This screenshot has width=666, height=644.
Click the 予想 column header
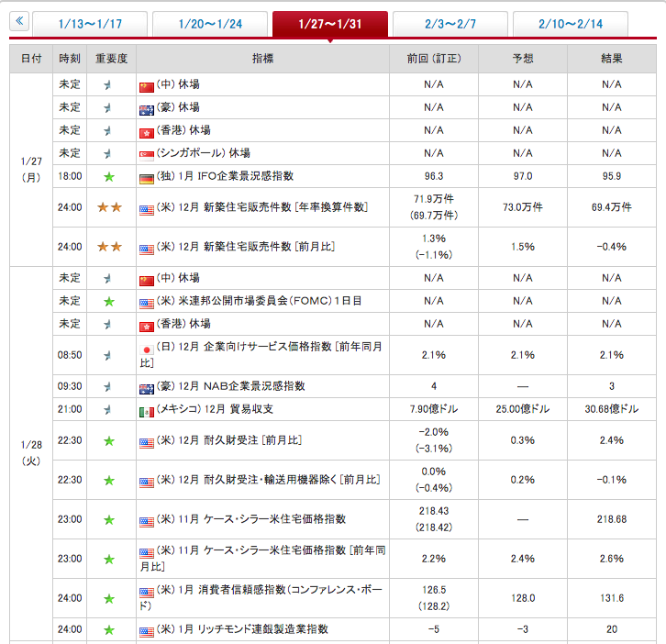coord(523,59)
